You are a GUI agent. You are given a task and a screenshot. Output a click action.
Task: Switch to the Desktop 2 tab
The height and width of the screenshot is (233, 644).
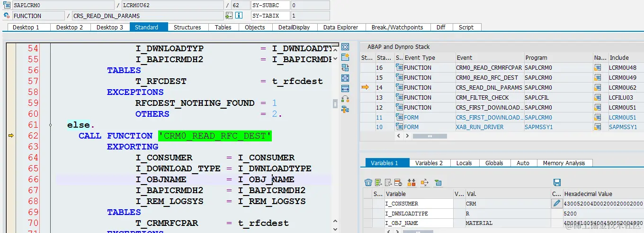[x=69, y=27]
